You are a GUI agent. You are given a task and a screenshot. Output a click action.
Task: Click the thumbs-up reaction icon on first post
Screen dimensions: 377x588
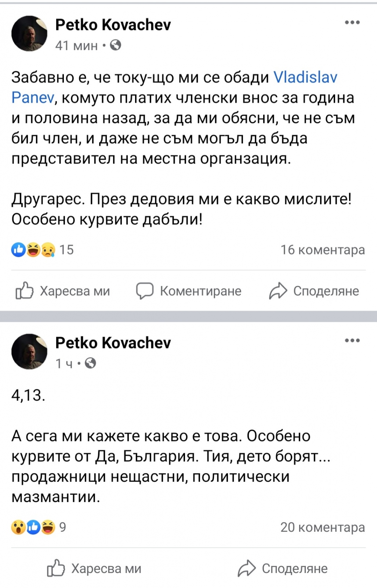coord(18,250)
